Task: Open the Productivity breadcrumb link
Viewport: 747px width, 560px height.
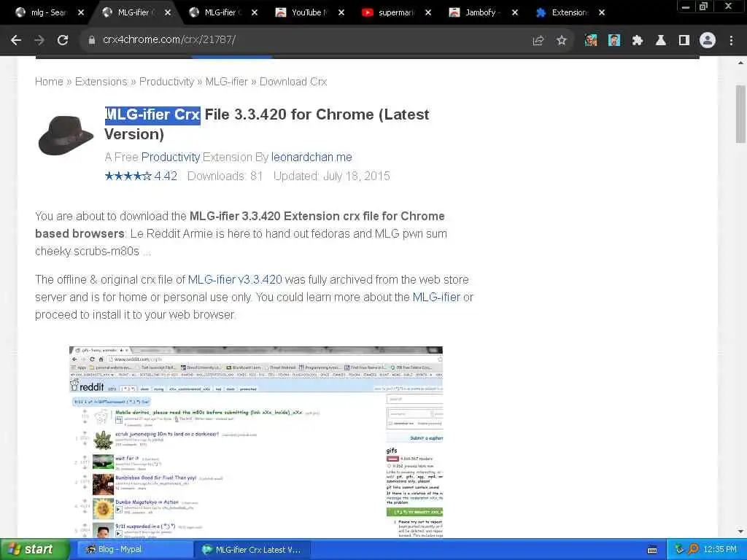Action: pyautogui.click(x=167, y=82)
